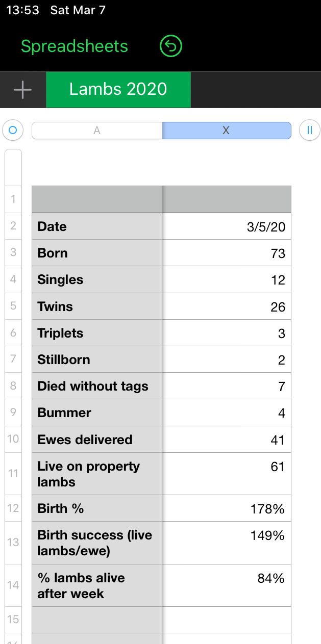The image size is (321, 644).
Task: Select row 11 number header
Action: [x=13, y=473]
